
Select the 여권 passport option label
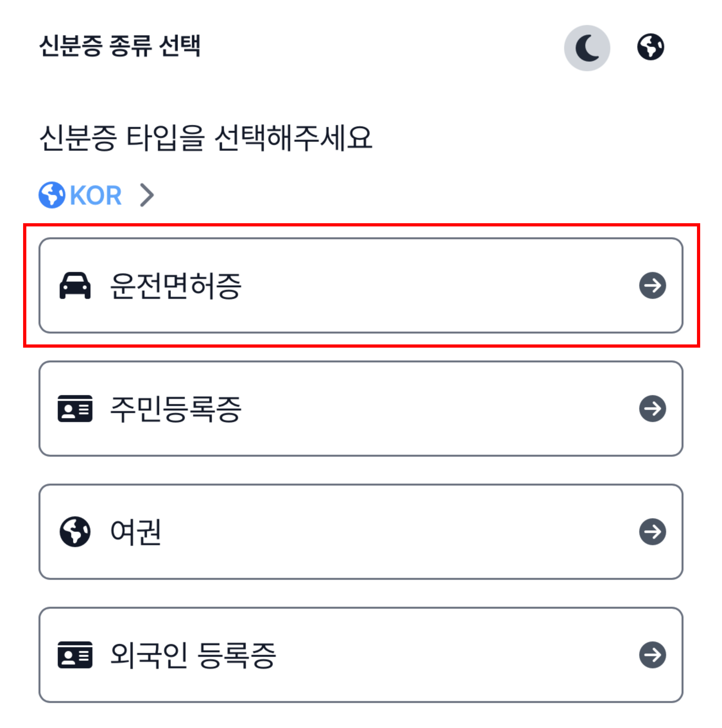pos(136,532)
